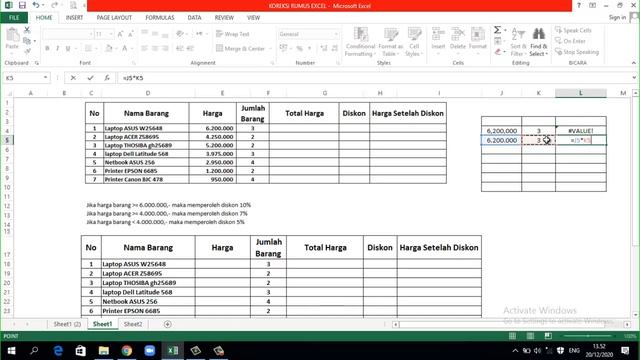The width and height of the screenshot is (640, 360).
Task: Click Speak Cells in BICARA group
Action: click(573, 30)
